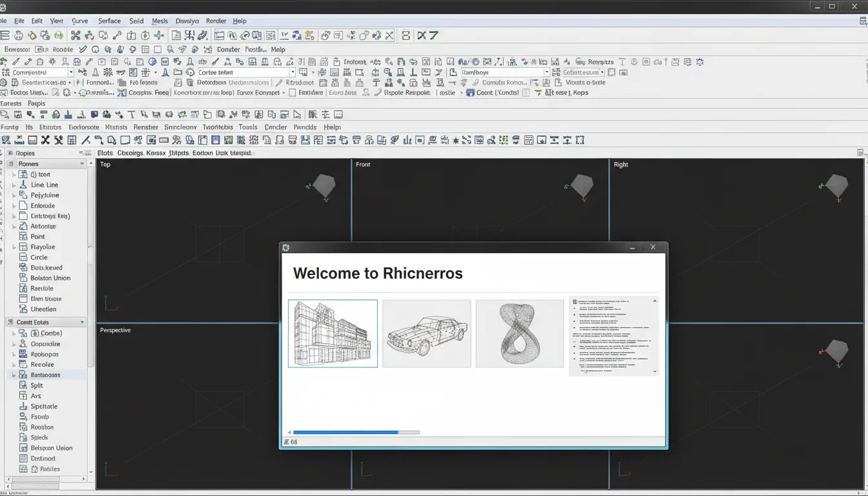Screen dimensions: 868x496
Task: Select the car template in the welcome dialog
Action: click(426, 333)
